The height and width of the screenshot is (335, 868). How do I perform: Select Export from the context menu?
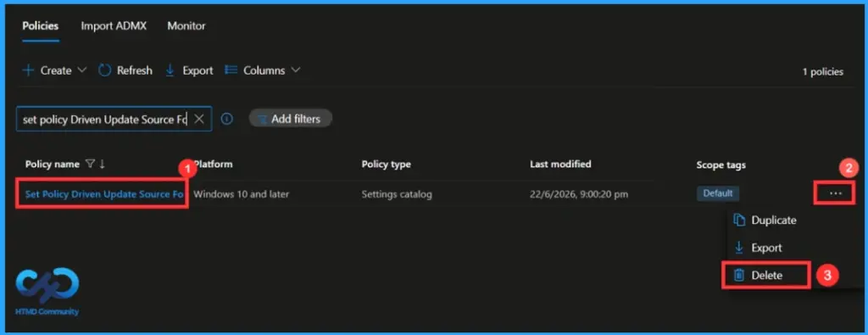pyautogui.click(x=766, y=248)
